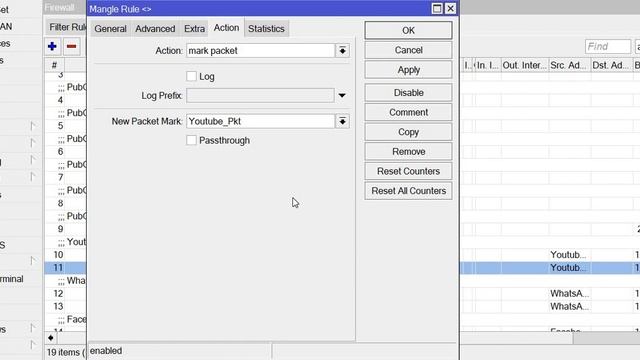Remove the mangle rule
Image resolution: width=640 pixels, height=360 pixels.
(408, 151)
